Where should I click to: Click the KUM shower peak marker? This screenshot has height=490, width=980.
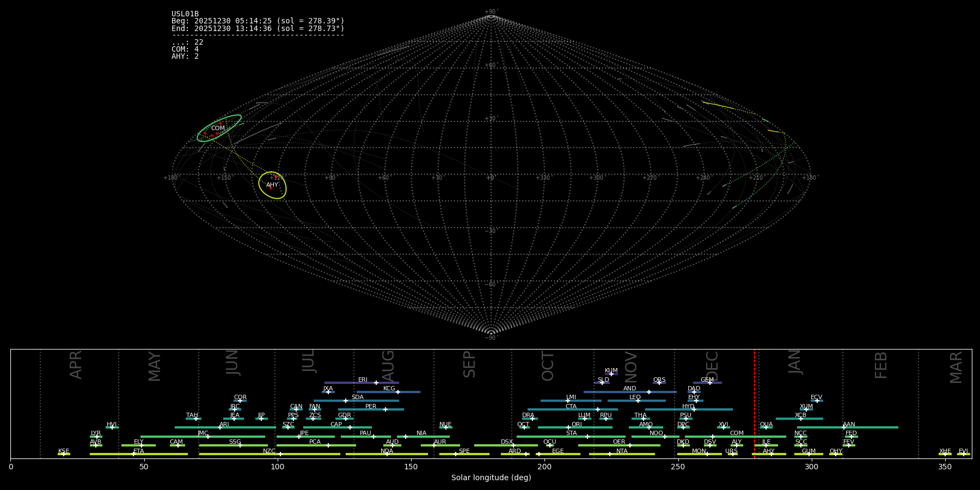click(x=611, y=374)
